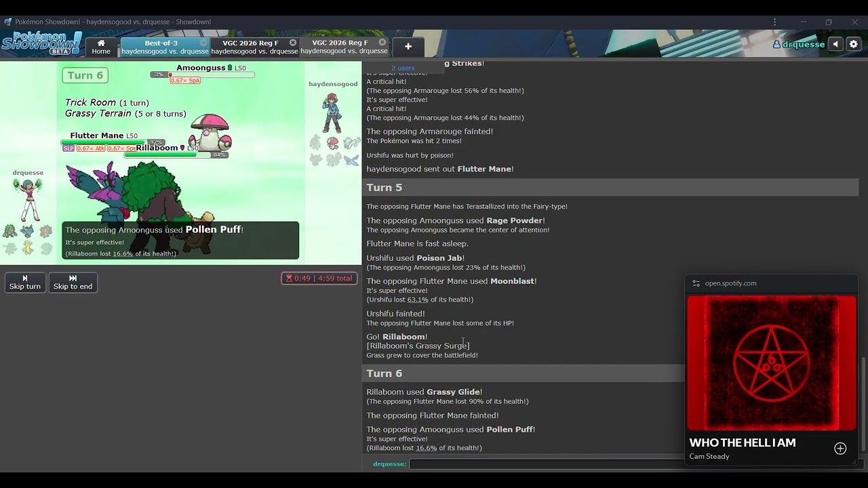Click drquesse's red third team icon
868x488 pixels.
[45, 232]
